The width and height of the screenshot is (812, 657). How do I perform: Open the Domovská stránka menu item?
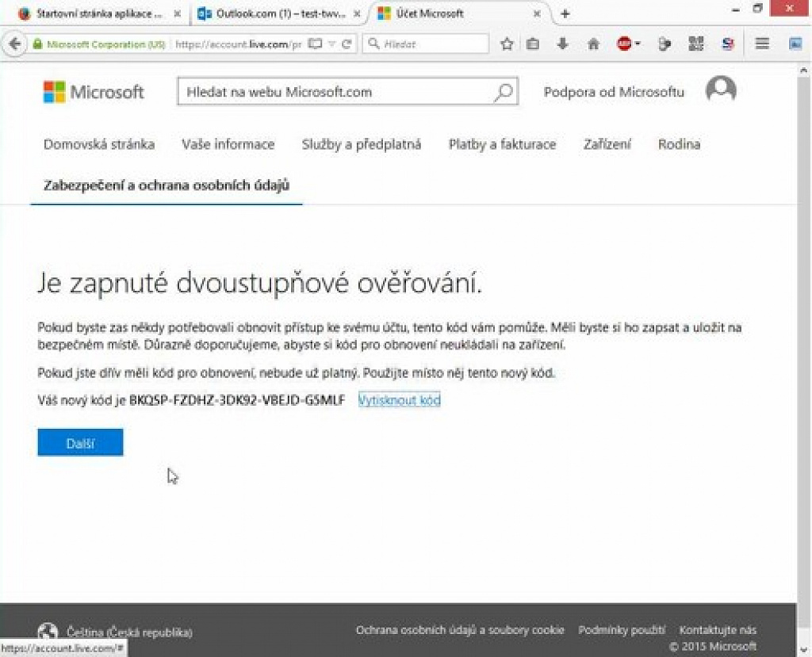pos(99,144)
